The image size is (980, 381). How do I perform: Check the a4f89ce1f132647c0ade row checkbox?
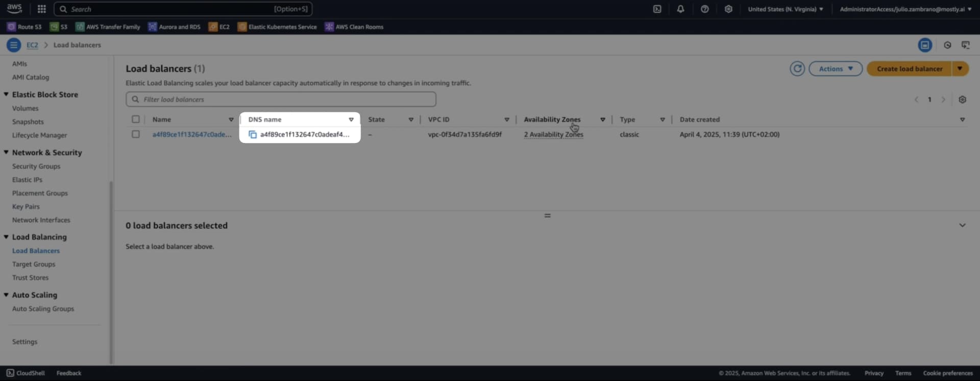pyautogui.click(x=135, y=134)
